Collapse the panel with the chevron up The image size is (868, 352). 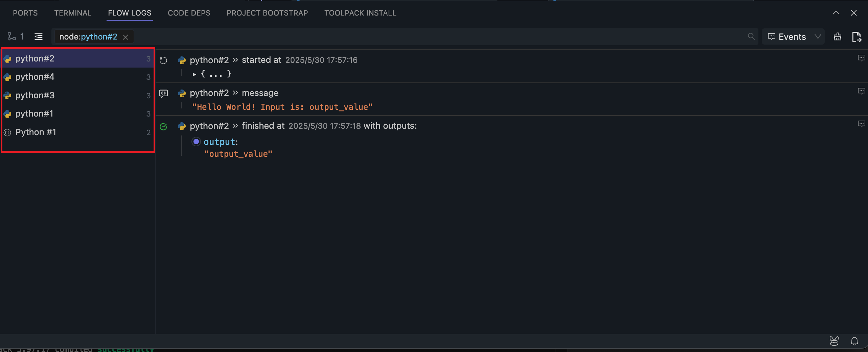click(x=836, y=13)
